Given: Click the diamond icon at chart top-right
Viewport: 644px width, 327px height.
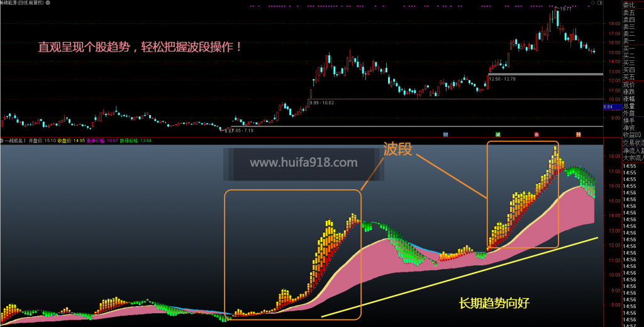Looking at the screenshot, I should click(592, 3).
